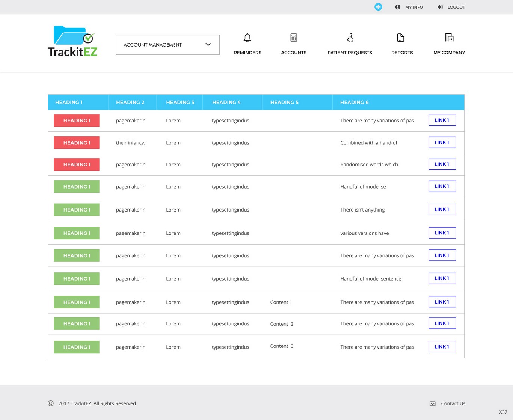Screen dimensions: 513x420
Task: Select the PATIENT REQUESTS menu label
Action: [x=350, y=53]
